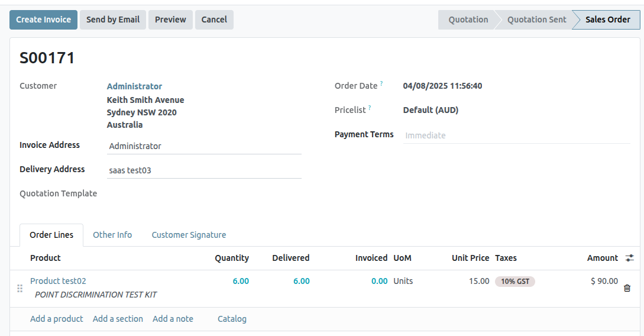Select the Order Lines tab
This screenshot has height=336, width=644.
point(51,235)
